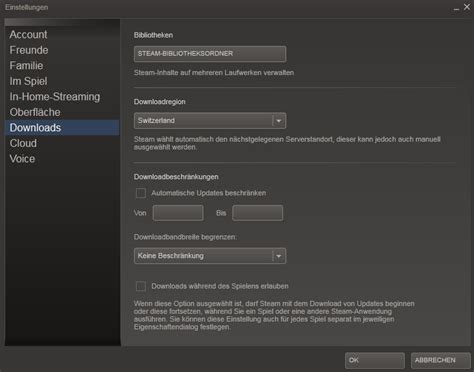Click the STEAM-BIBLIOTHEKSORDNER button
This screenshot has height=372, width=474.
210,54
